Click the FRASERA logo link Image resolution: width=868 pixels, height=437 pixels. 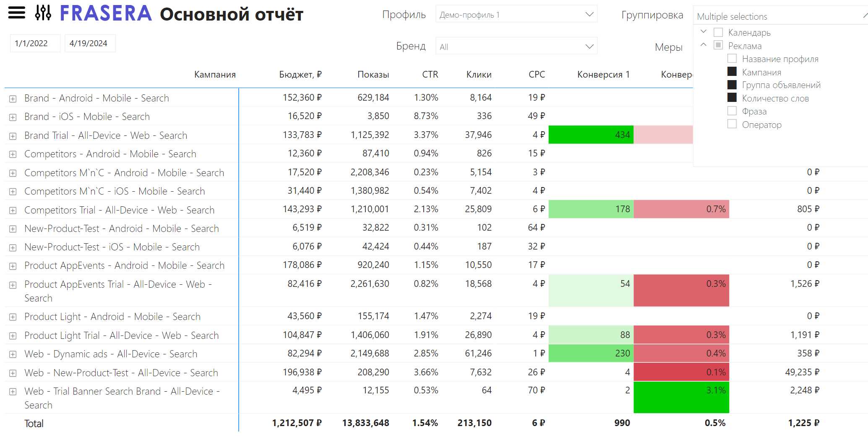(x=106, y=13)
